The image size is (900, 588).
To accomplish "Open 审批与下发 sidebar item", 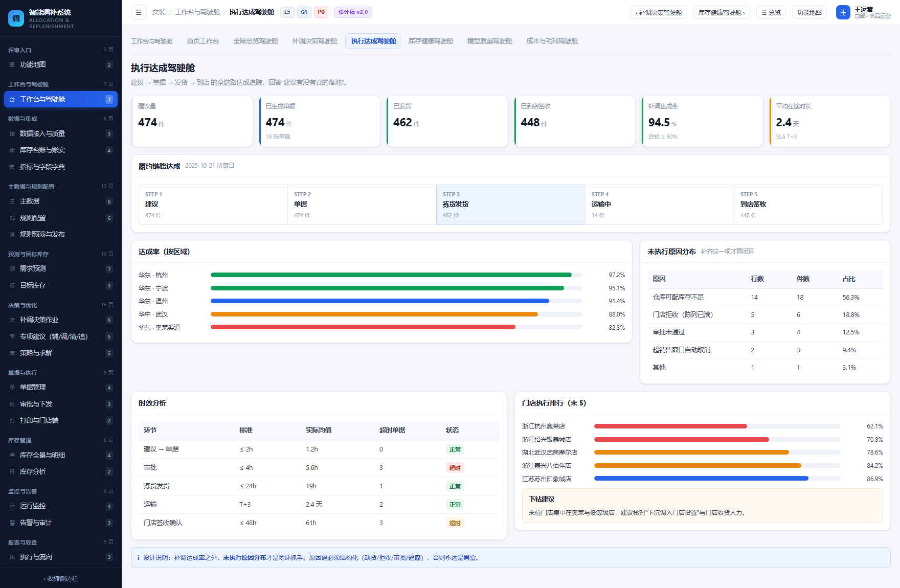I will pyautogui.click(x=61, y=404).
